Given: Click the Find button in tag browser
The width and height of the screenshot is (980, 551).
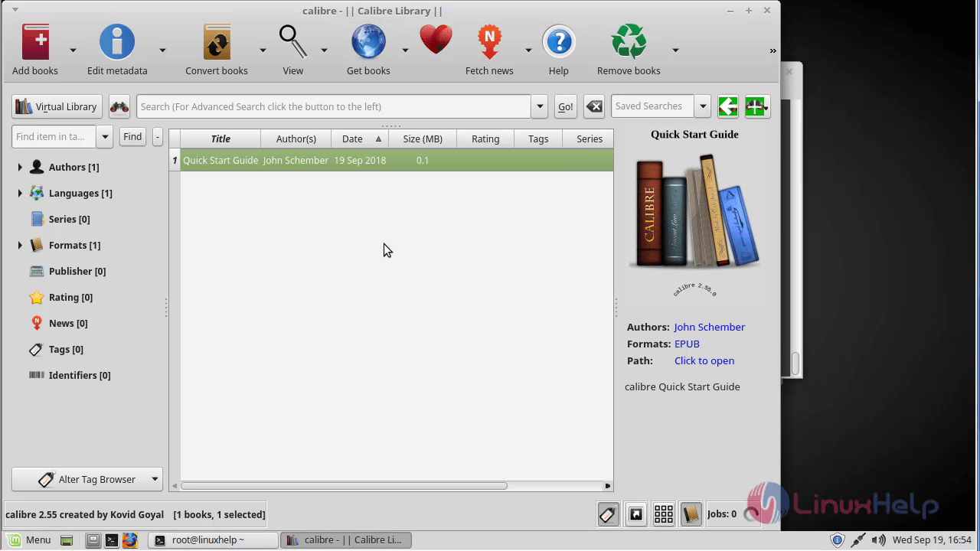Looking at the screenshot, I should pyautogui.click(x=132, y=137).
